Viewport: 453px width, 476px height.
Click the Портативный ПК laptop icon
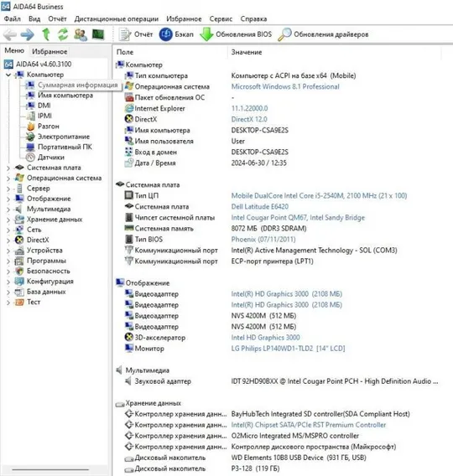click(30, 147)
